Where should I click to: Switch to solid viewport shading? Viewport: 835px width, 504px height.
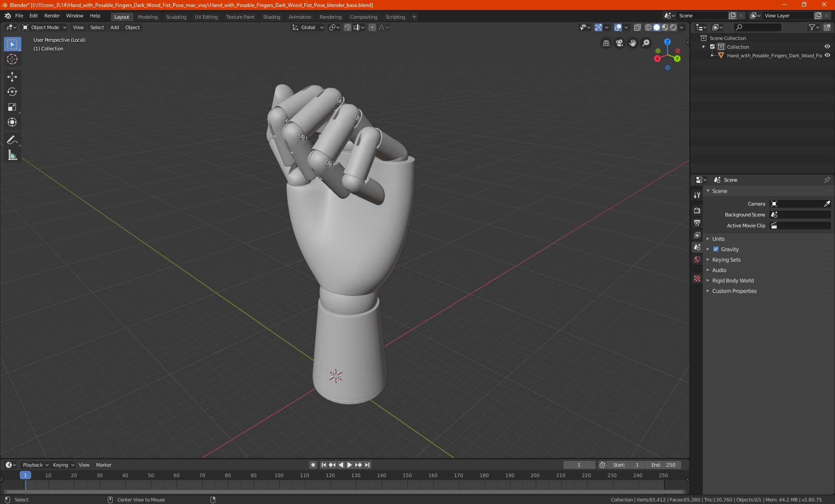(x=657, y=27)
